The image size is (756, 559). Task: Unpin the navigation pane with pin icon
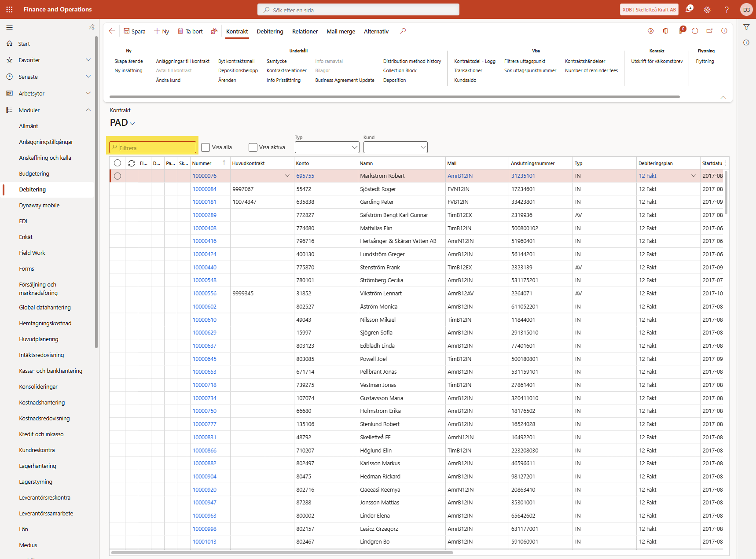click(x=92, y=27)
